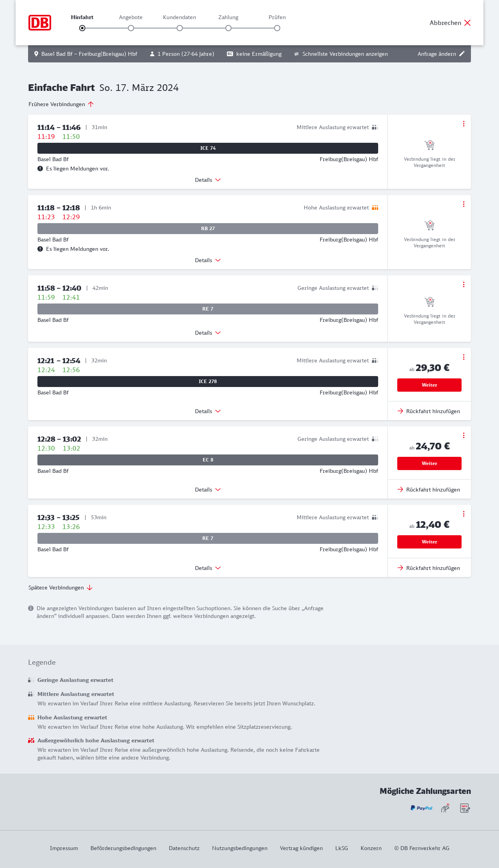The image size is (499, 868).
Task: Add return trip for EC 8 connection
Action: coord(429,490)
